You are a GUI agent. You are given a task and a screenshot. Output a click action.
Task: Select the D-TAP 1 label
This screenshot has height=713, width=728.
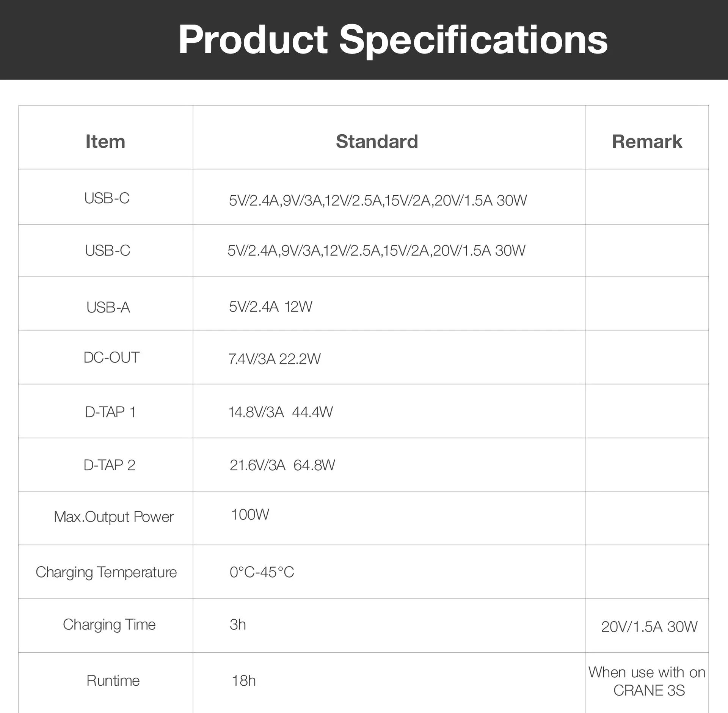(x=110, y=412)
